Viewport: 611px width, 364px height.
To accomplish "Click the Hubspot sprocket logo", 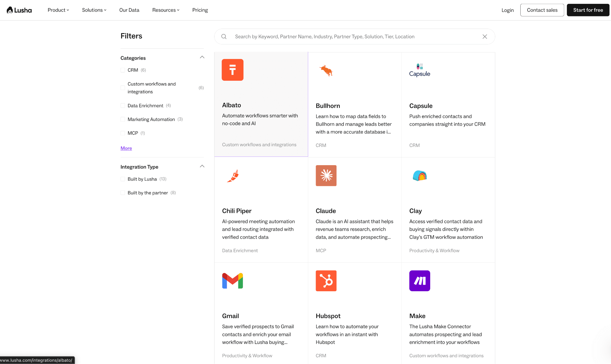I will [326, 281].
